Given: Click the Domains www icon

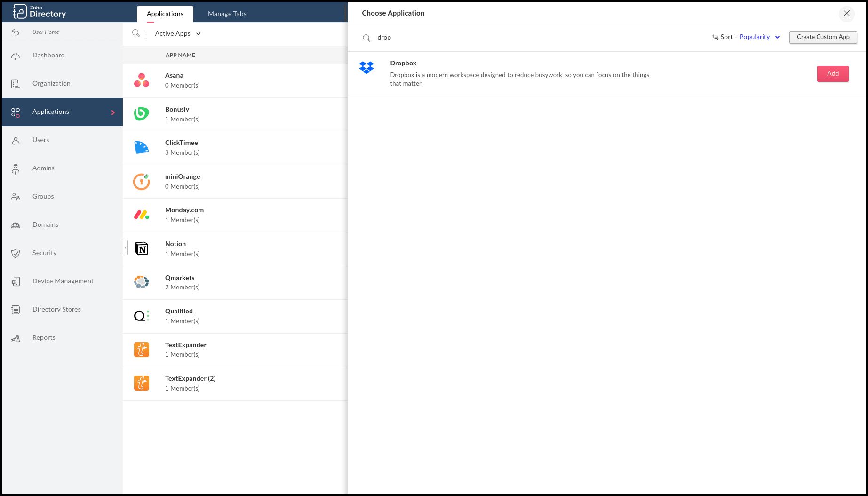Looking at the screenshot, I should point(16,225).
